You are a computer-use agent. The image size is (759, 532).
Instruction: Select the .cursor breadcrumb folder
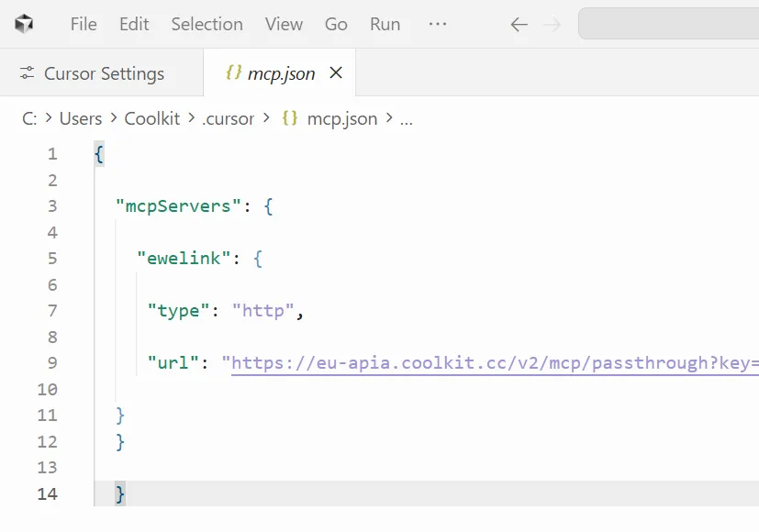228,118
